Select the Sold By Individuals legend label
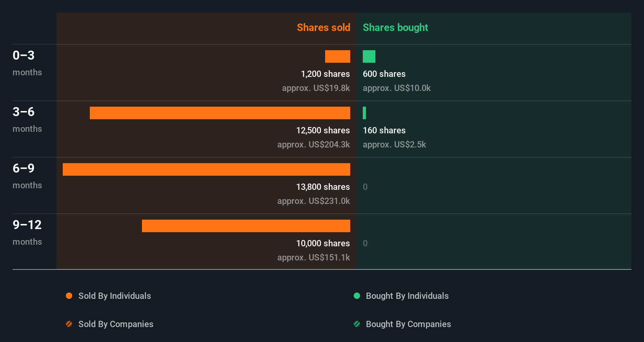This screenshot has height=342, width=644. [x=115, y=296]
